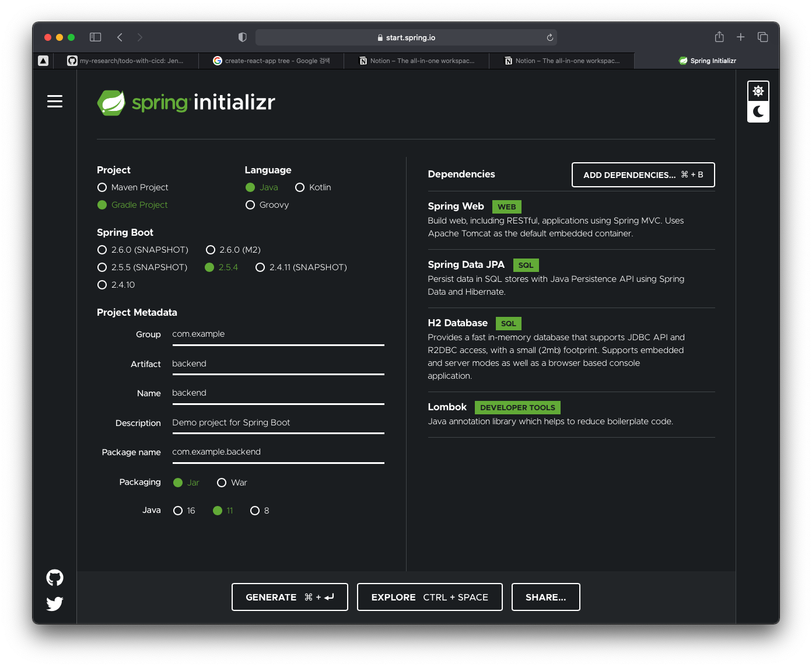This screenshot has width=812, height=667.
Task: Switch to dark theme moon icon
Action: pyautogui.click(x=758, y=111)
